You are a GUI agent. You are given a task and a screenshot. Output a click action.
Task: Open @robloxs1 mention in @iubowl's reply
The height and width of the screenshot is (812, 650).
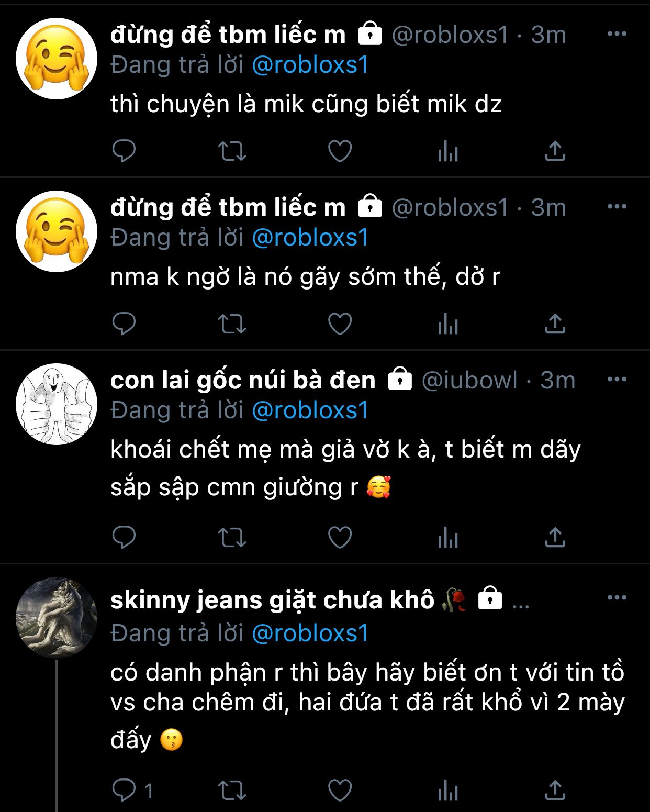310,410
